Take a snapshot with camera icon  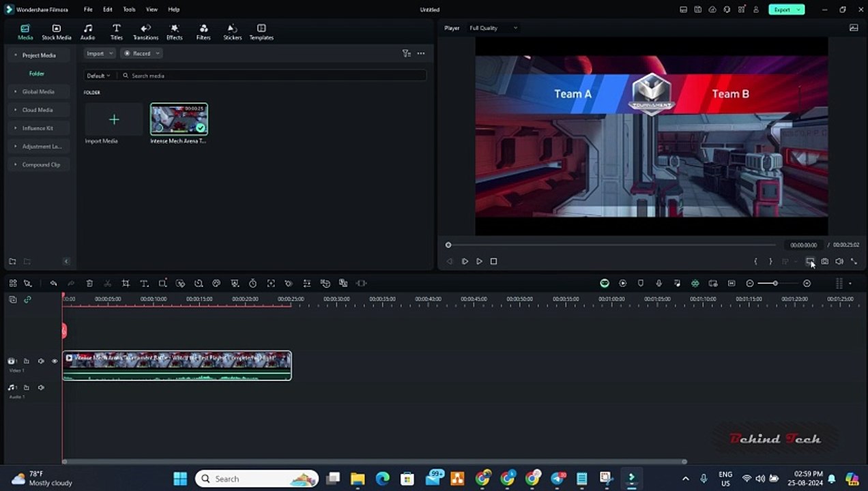pos(825,261)
